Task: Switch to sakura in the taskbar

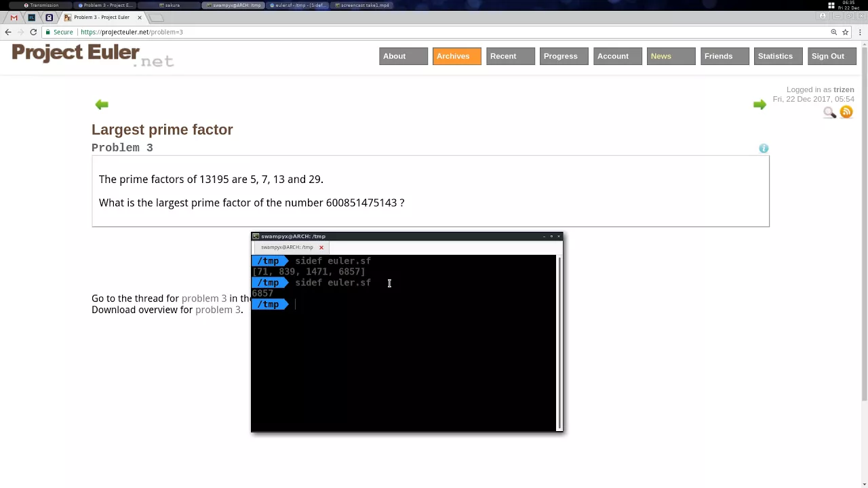Action: coord(170,5)
